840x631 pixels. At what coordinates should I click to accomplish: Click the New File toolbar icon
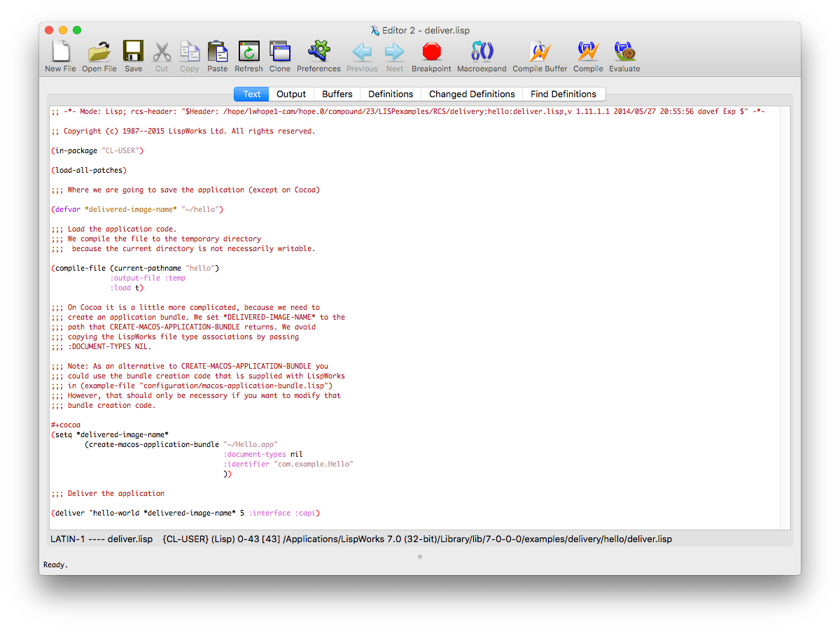tap(60, 52)
